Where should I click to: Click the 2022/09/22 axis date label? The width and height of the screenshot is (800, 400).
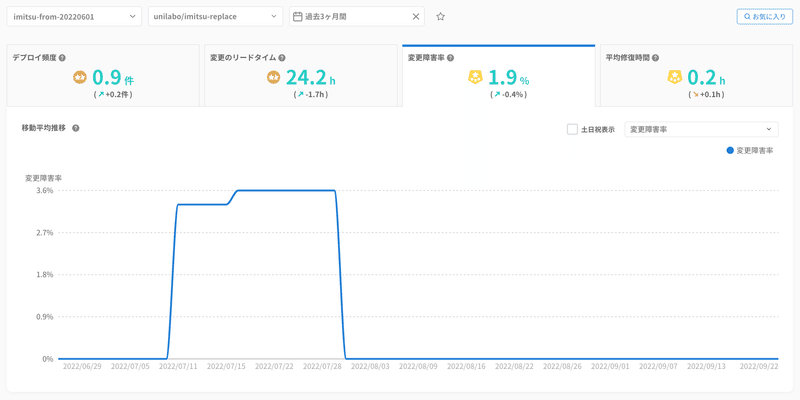(759, 366)
